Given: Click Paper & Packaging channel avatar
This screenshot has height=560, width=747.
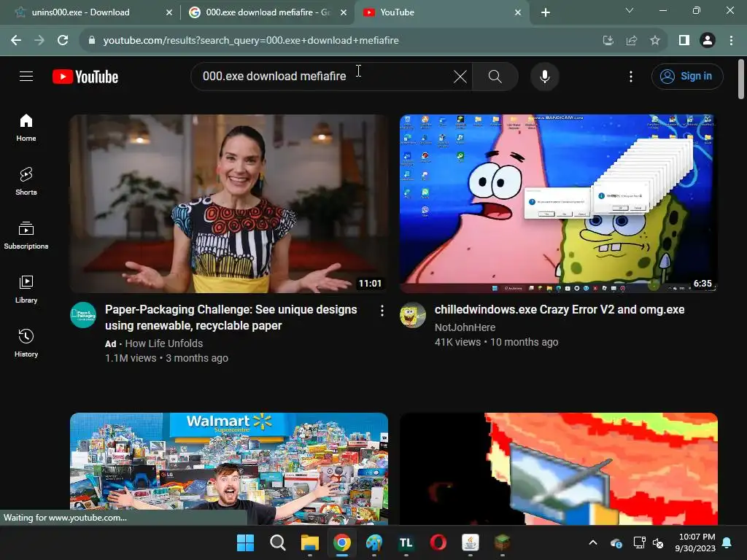Looking at the screenshot, I should (83, 315).
